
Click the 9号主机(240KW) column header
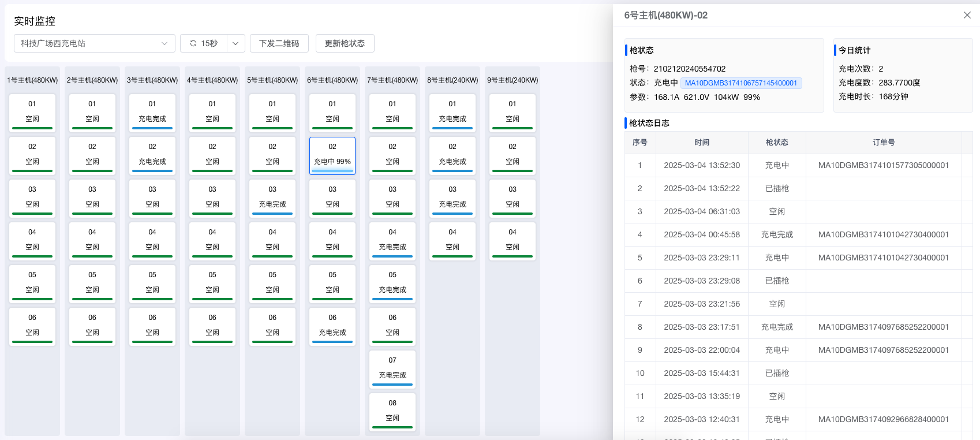(x=513, y=80)
